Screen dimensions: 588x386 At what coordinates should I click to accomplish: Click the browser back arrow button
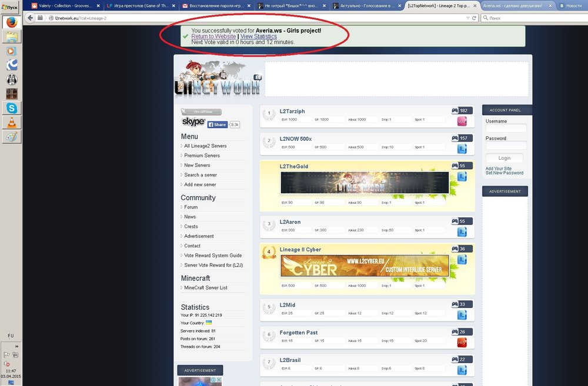tap(29, 18)
